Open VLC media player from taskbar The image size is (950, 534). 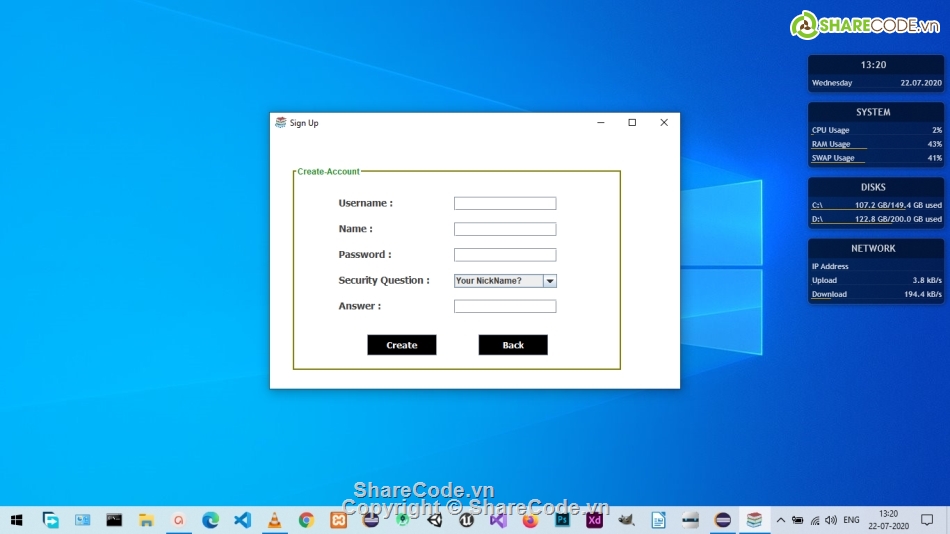click(x=274, y=520)
